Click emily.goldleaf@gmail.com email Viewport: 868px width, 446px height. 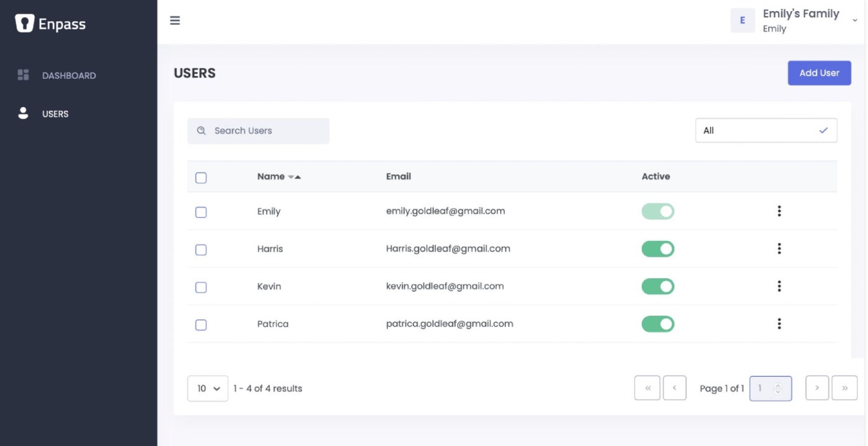(445, 211)
